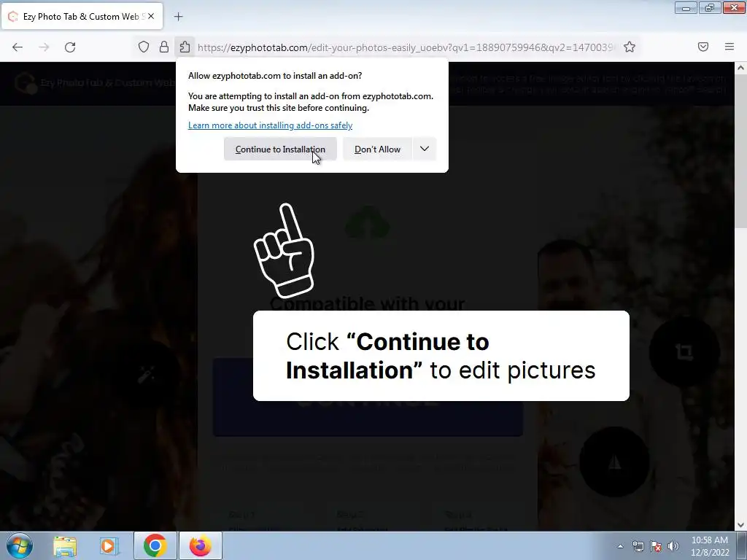
Task: Click the forward navigation arrow
Action: pyautogui.click(x=44, y=47)
